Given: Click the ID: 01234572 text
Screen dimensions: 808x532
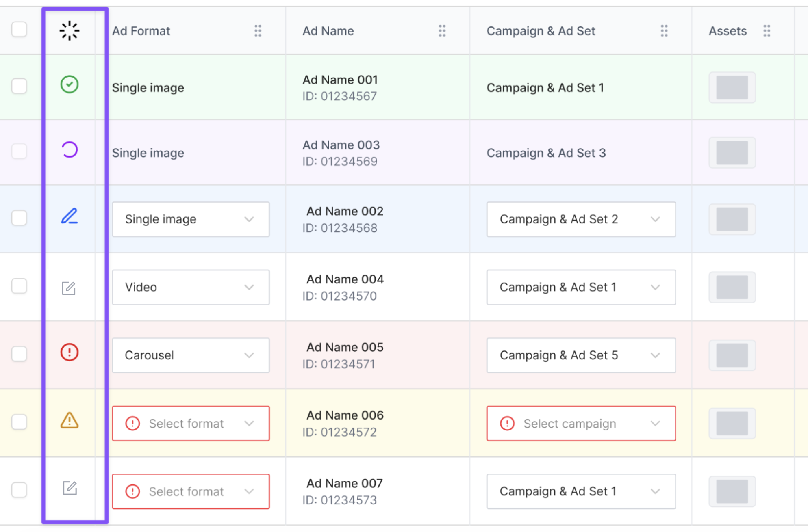Looking at the screenshot, I should point(339,432).
